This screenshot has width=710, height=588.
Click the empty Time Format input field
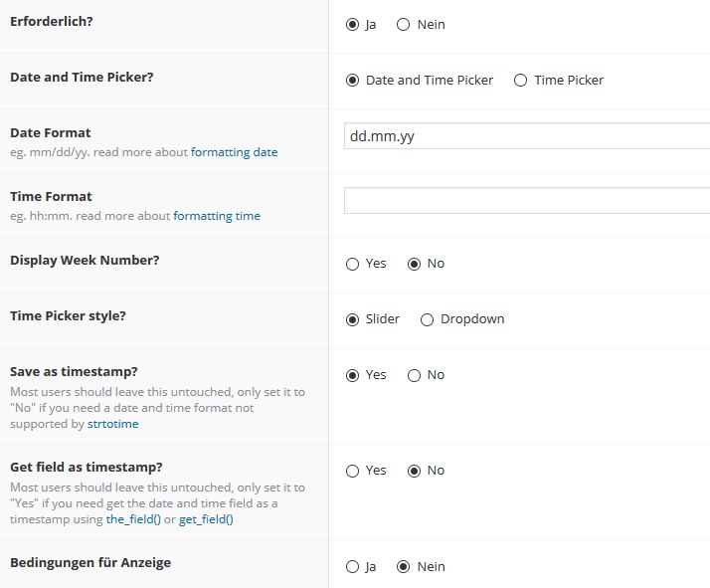point(527,200)
